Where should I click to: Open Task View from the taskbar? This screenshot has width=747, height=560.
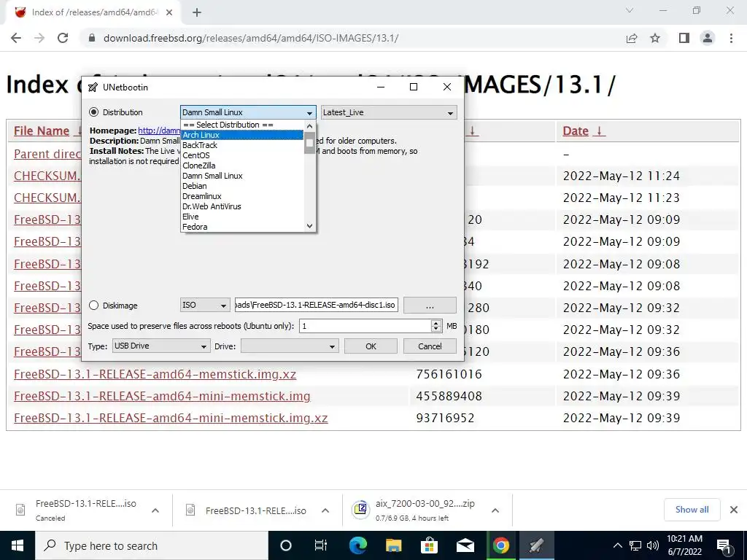coord(321,545)
